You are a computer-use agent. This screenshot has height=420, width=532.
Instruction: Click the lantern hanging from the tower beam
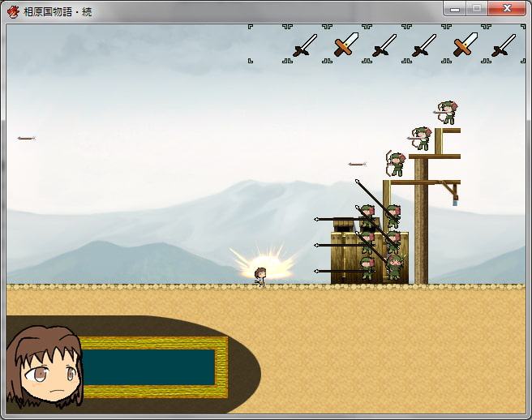click(x=454, y=199)
